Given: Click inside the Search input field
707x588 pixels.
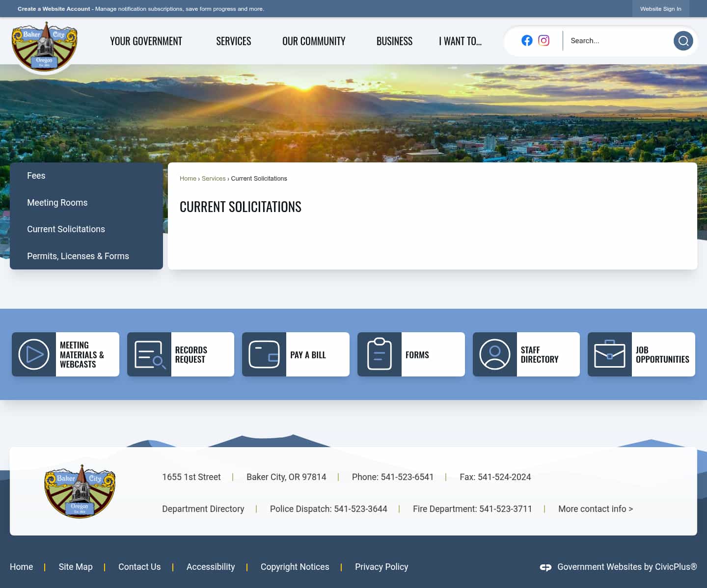Looking at the screenshot, I should [614, 41].
